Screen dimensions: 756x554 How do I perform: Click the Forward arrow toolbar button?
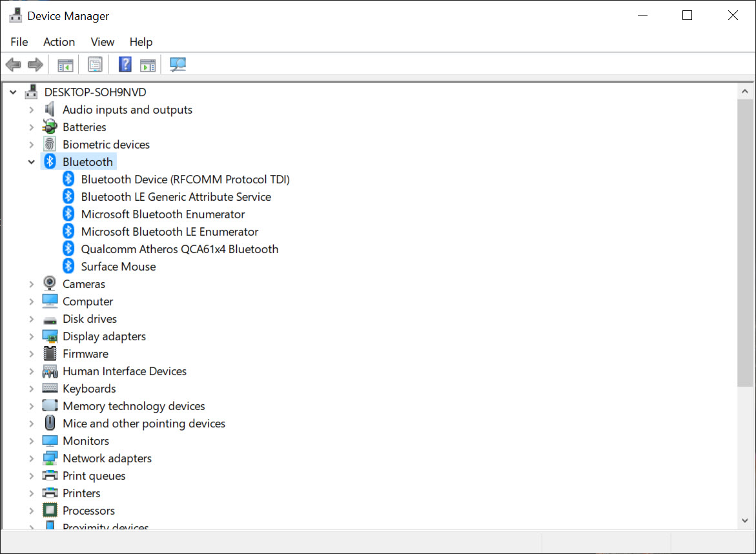tap(36, 65)
